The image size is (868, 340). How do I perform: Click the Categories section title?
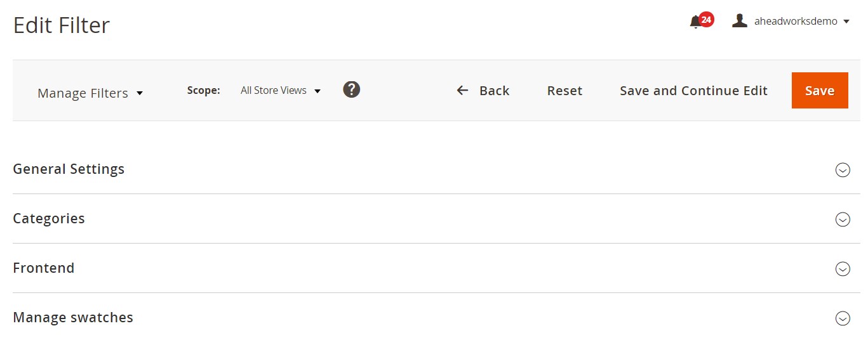point(49,219)
